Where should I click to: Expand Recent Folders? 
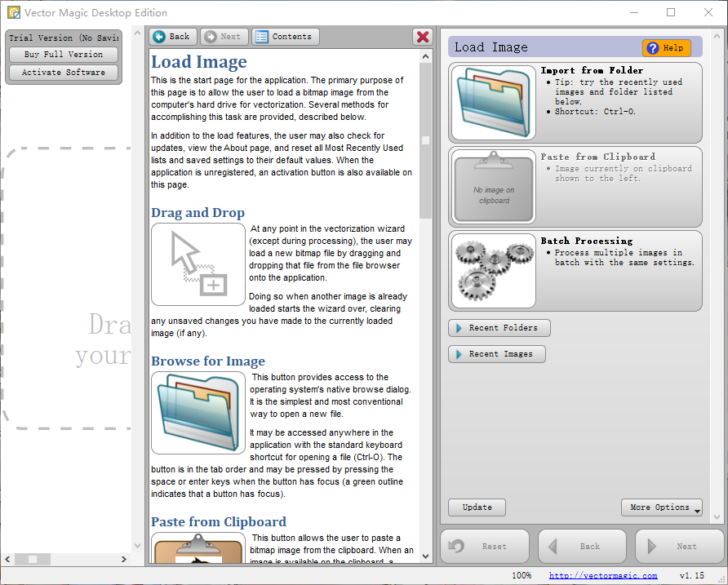499,328
